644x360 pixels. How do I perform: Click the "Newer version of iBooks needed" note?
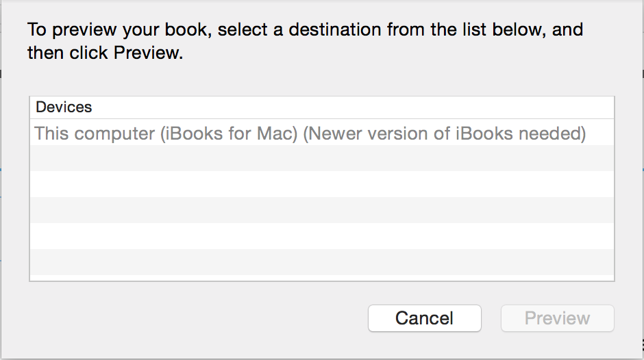tap(445, 133)
